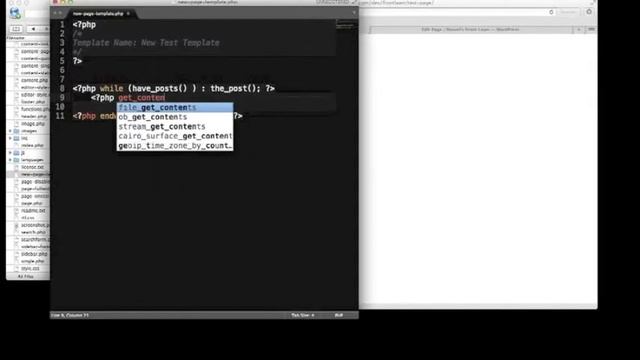Click the globe connection icon in the file browser window
The image size is (640, 360).
pos(15,13)
